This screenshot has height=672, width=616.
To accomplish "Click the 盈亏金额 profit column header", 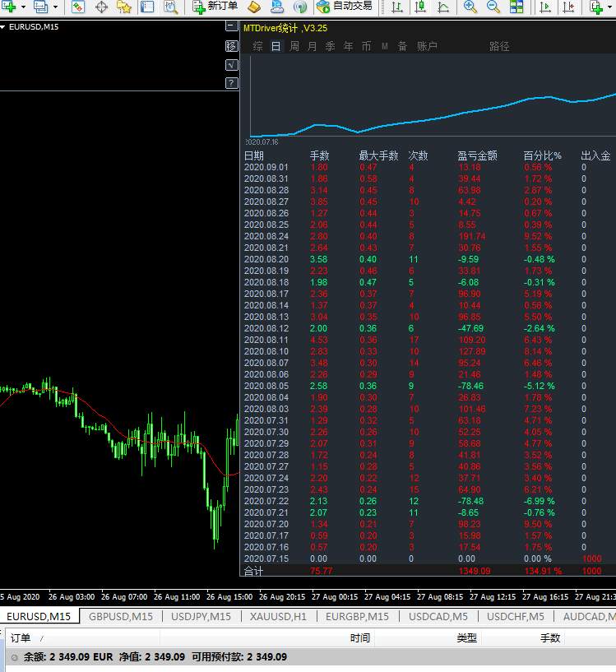I will pyautogui.click(x=477, y=155).
